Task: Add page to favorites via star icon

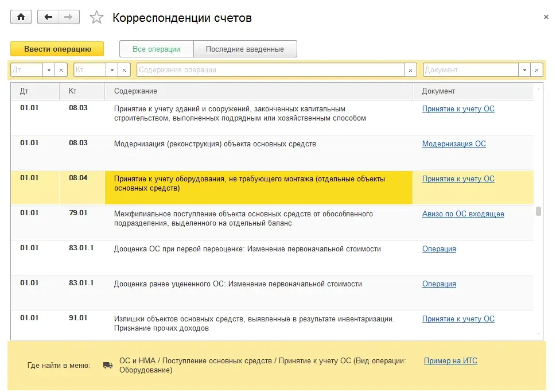Action: (x=96, y=17)
